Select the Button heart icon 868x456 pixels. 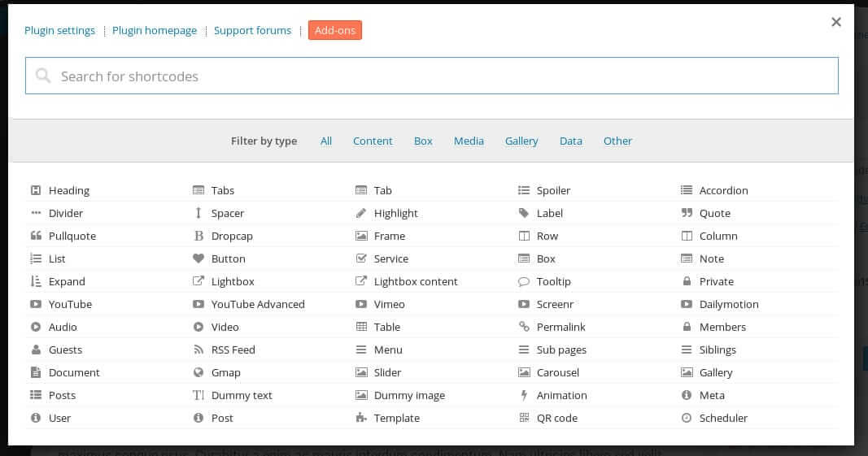click(x=198, y=258)
